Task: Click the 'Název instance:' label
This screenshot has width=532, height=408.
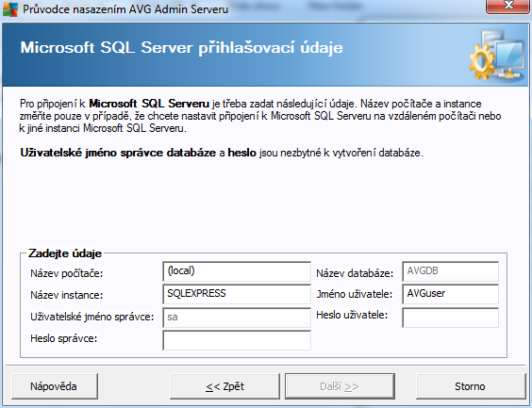Action: coord(66,295)
